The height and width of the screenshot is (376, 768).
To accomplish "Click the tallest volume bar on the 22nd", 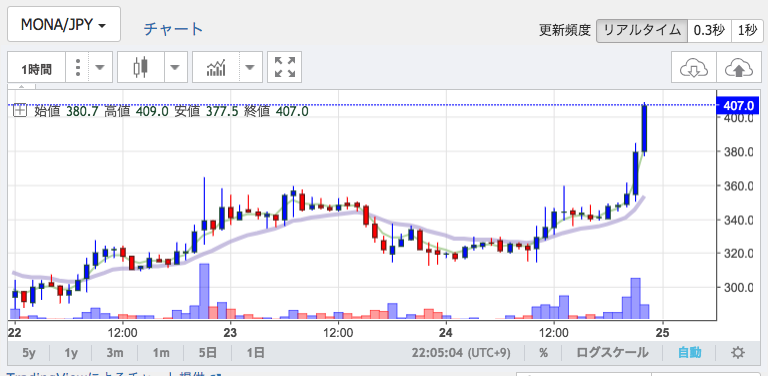I will click(x=204, y=291).
